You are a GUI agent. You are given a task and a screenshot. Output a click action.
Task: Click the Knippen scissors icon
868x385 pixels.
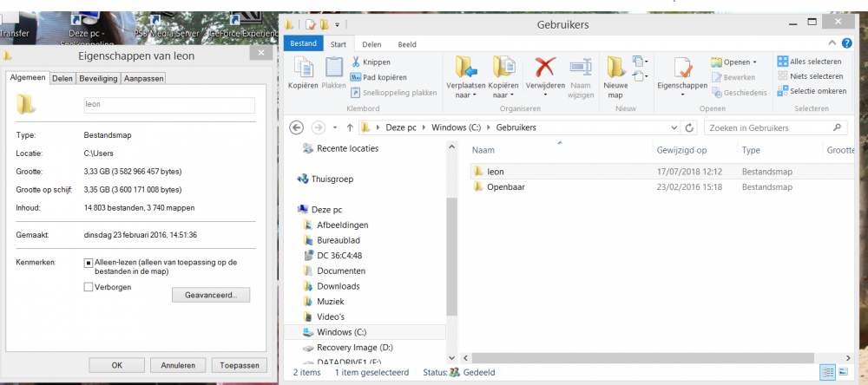point(356,62)
